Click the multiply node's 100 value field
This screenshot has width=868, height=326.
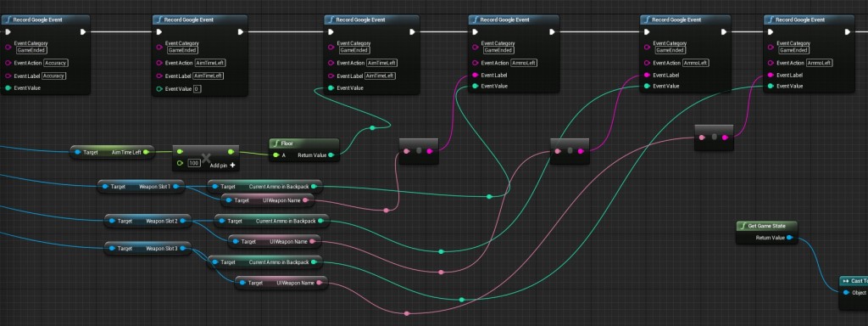pos(194,163)
